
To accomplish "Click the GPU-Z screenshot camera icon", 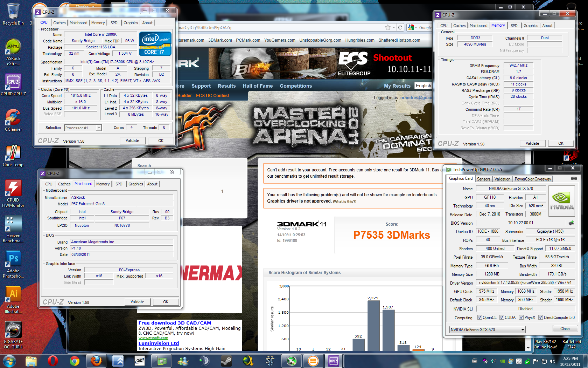I will pos(574,178).
